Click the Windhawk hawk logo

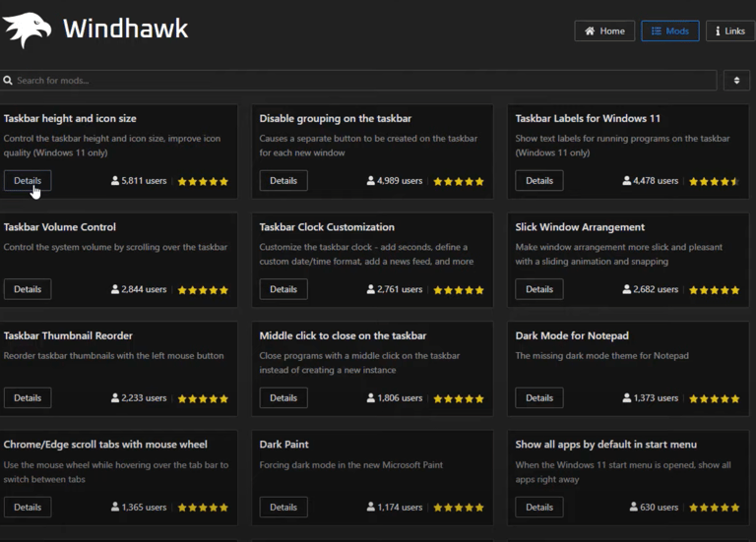(27, 30)
